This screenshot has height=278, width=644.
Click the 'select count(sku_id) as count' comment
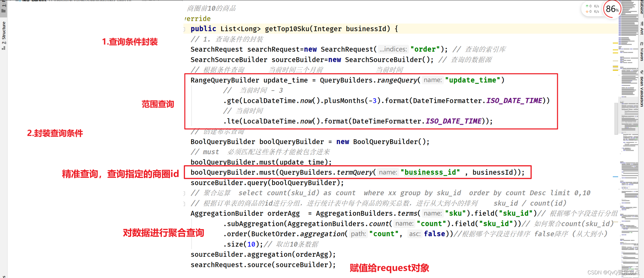(297, 193)
